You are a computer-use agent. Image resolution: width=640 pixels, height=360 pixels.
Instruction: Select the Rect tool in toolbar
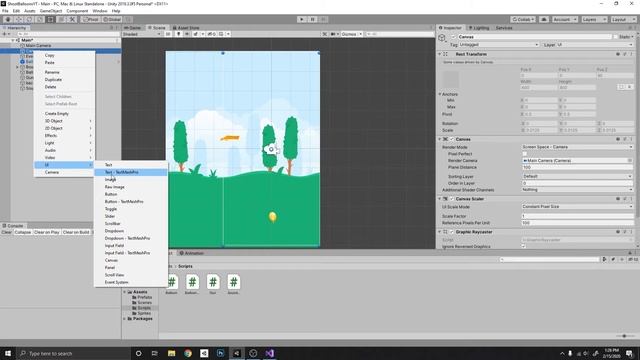[x=50, y=19]
